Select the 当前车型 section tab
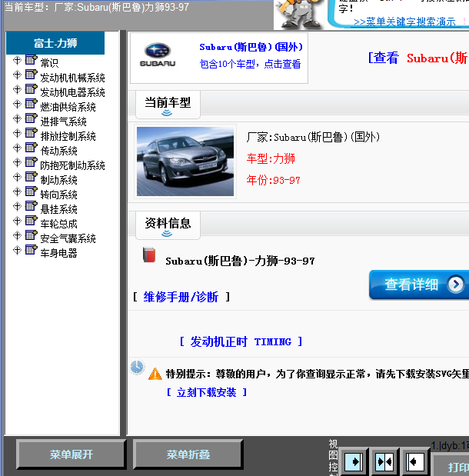 click(168, 105)
